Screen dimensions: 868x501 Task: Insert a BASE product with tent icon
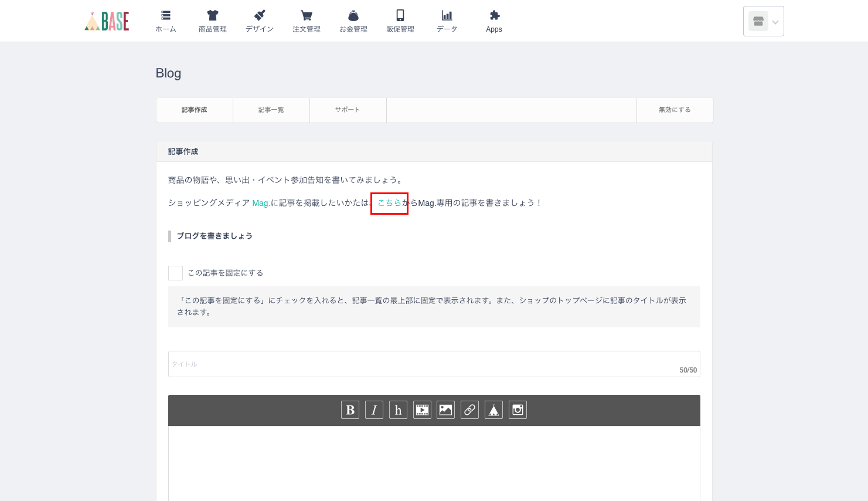493,410
